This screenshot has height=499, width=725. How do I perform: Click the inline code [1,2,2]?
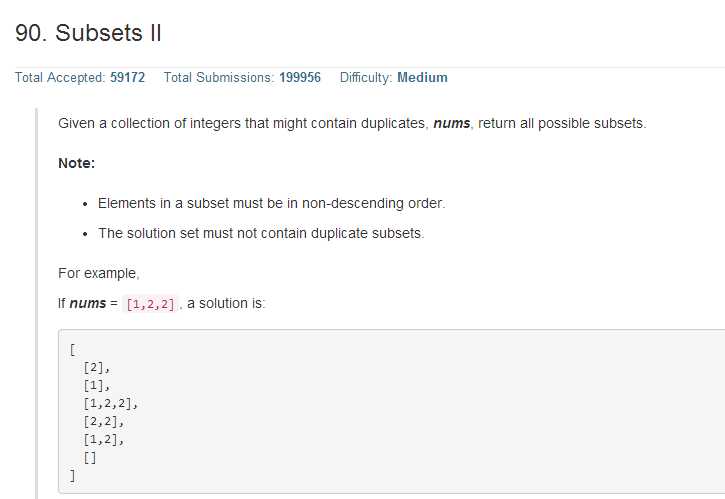(151, 304)
